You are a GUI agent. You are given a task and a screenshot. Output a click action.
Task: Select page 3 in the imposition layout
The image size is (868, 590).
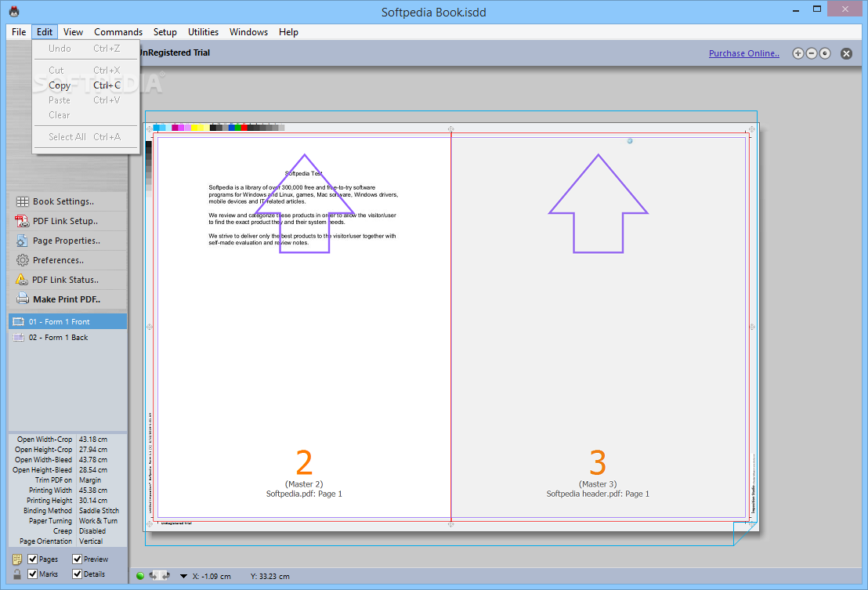(x=598, y=328)
